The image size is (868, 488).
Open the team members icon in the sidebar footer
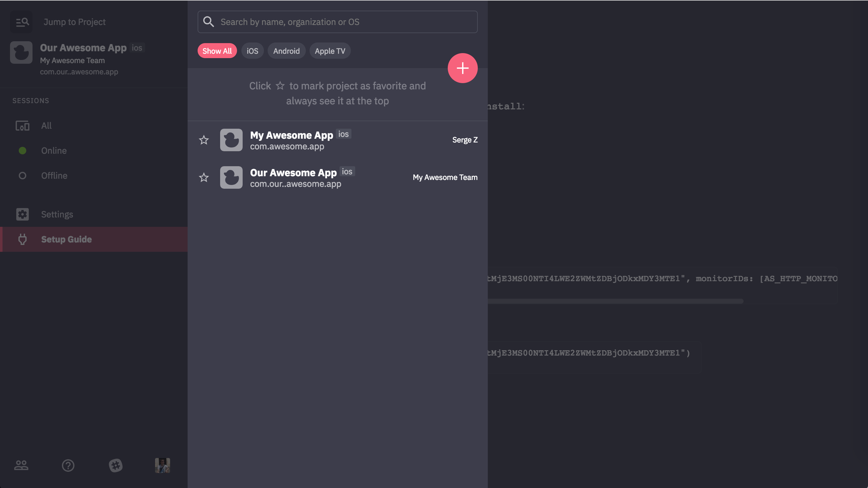[21, 465]
